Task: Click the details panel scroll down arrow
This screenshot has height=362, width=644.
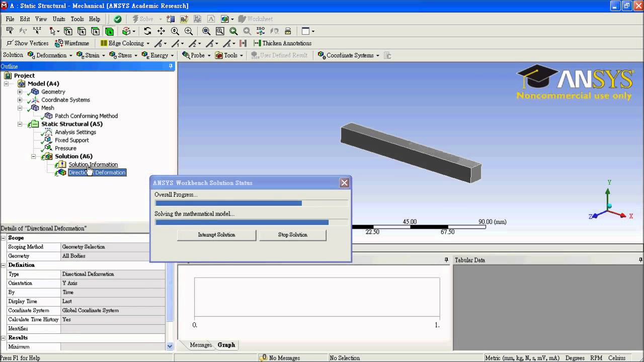Action: point(170,346)
